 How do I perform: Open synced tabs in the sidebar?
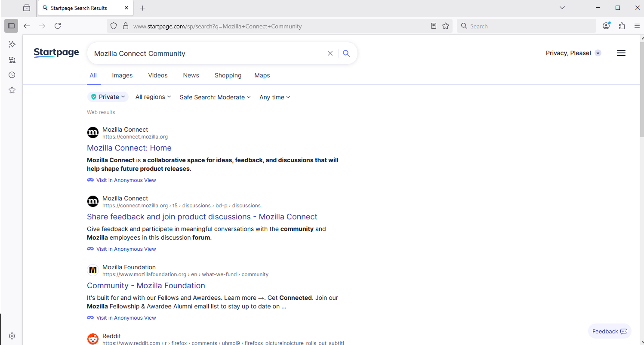[12, 60]
